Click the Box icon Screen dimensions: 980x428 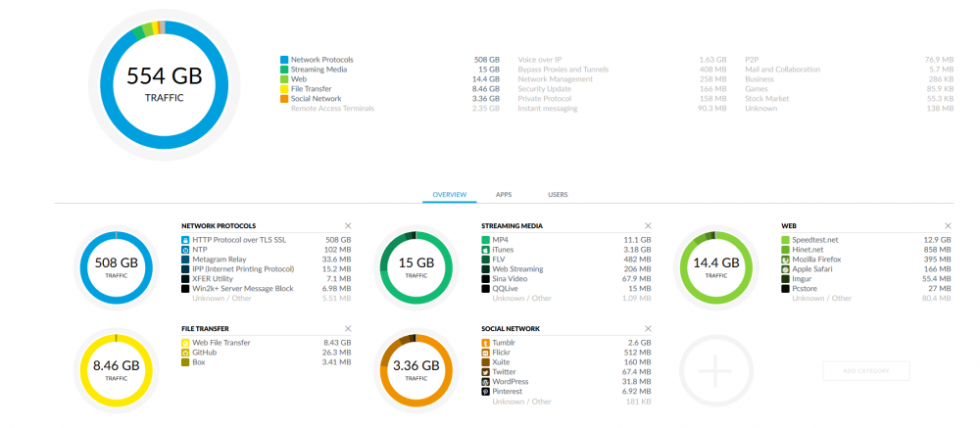[x=185, y=362]
